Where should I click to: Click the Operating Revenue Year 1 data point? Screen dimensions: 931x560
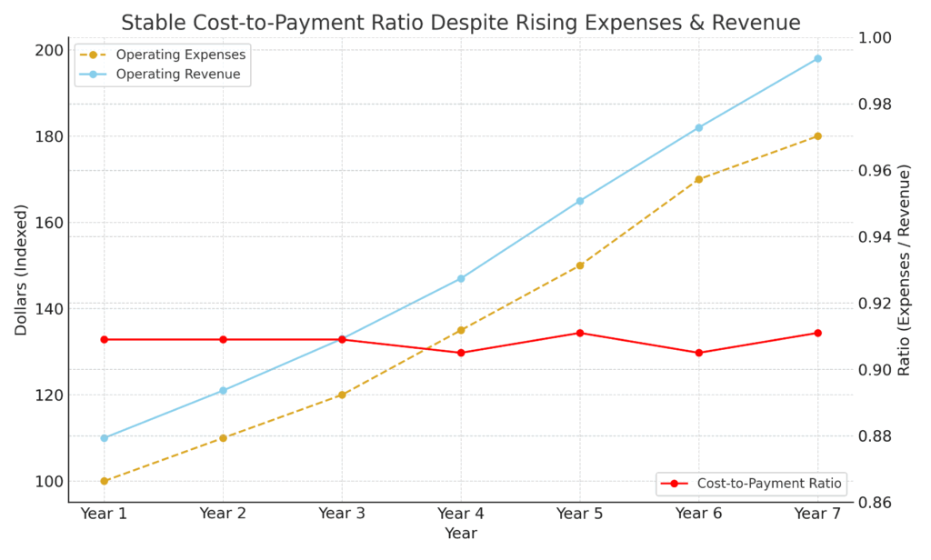click(x=104, y=438)
